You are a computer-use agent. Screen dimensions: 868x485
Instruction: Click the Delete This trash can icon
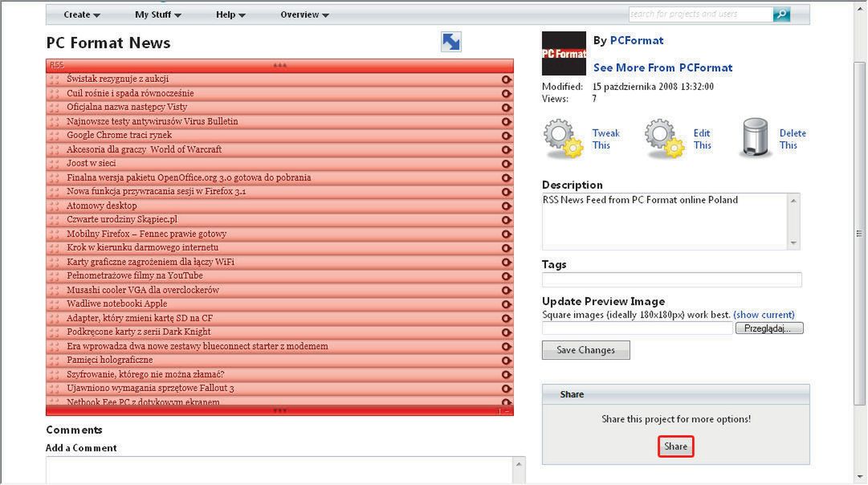pos(756,138)
